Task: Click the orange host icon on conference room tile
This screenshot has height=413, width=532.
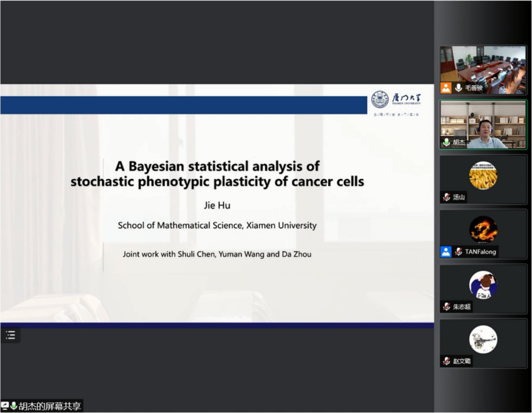Action: 446,88
